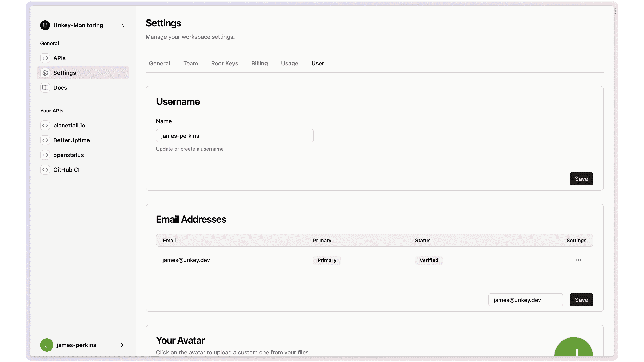Click the BetterUptime API icon

pos(45,140)
